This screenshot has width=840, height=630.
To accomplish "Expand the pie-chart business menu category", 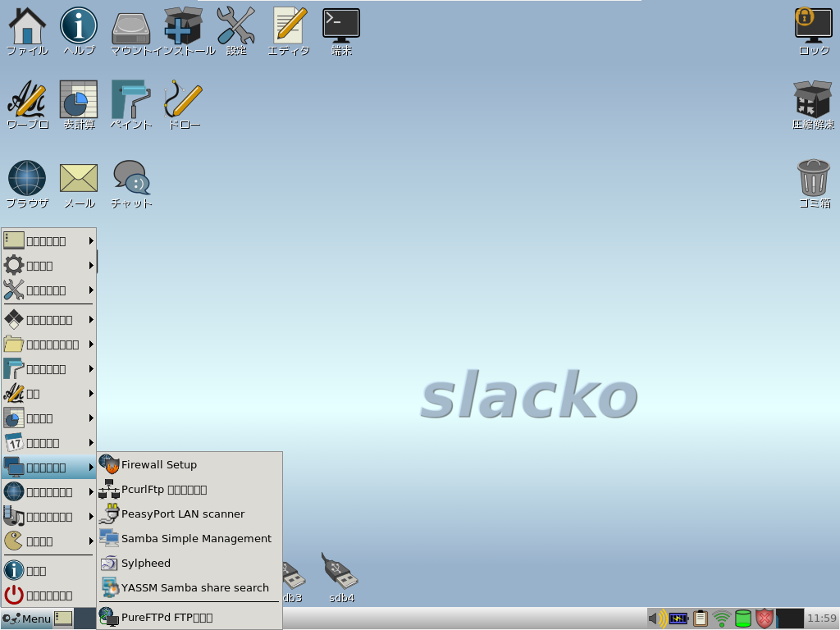I will 48,418.
